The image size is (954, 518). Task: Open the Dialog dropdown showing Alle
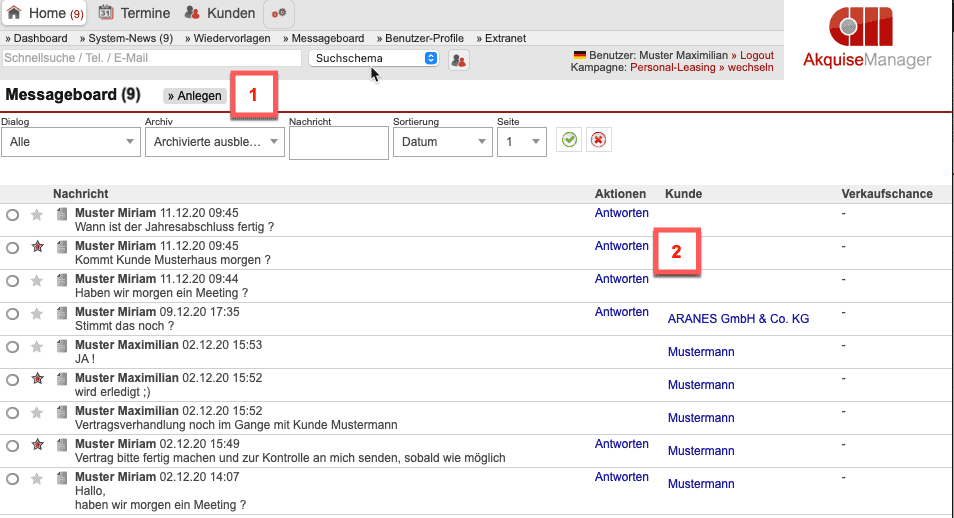pos(70,142)
